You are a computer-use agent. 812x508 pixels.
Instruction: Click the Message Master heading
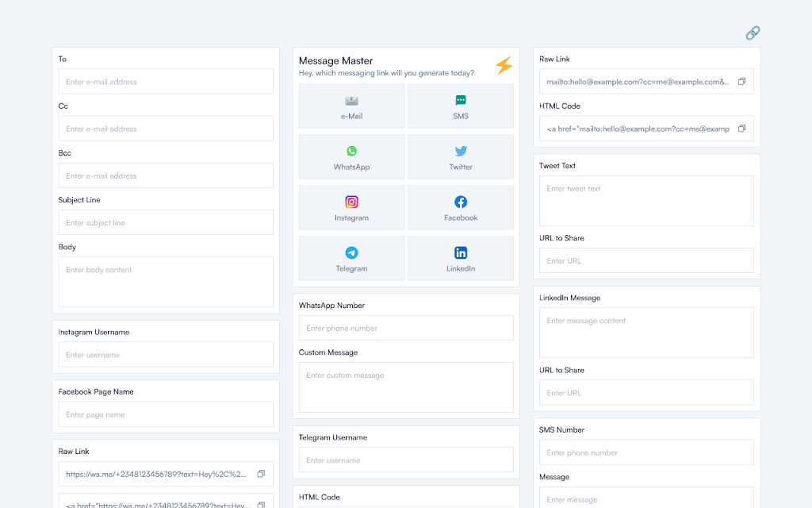335,60
